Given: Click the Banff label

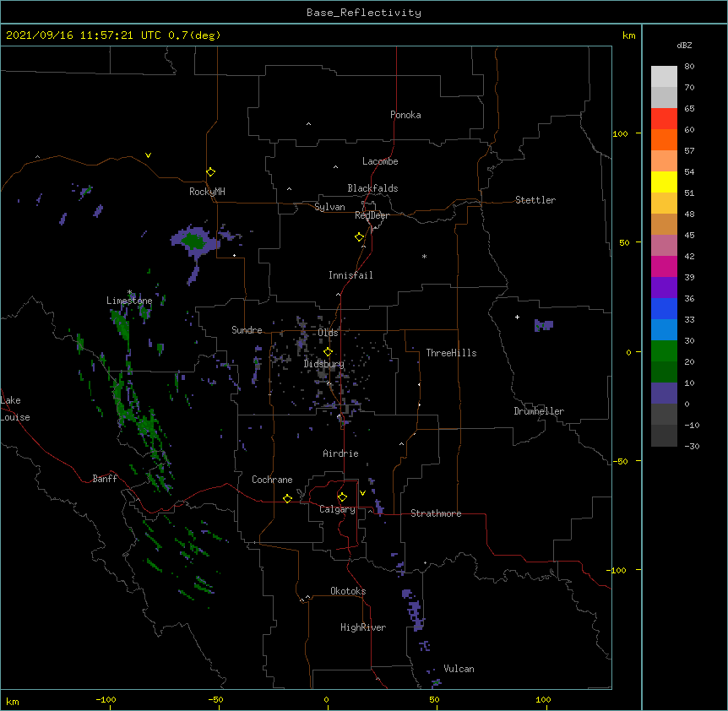Looking at the screenshot, I should (x=105, y=479).
